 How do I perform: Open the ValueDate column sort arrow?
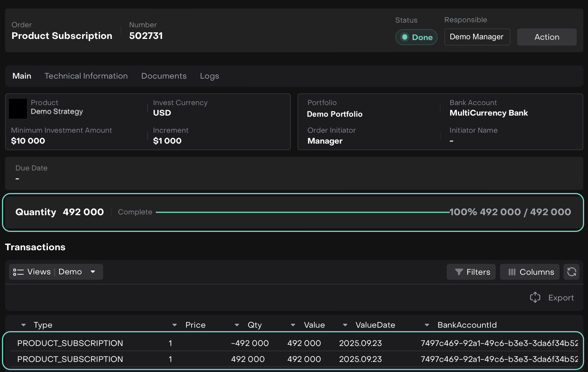click(x=345, y=325)
